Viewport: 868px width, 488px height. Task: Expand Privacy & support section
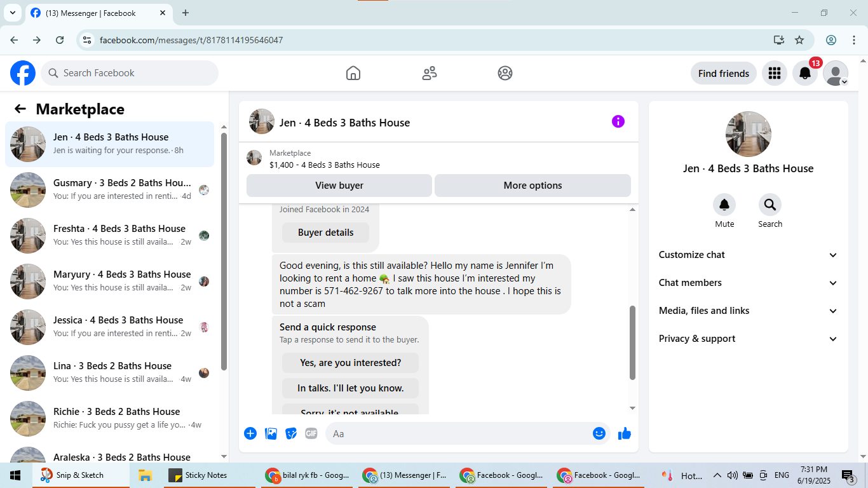[749, 339]
